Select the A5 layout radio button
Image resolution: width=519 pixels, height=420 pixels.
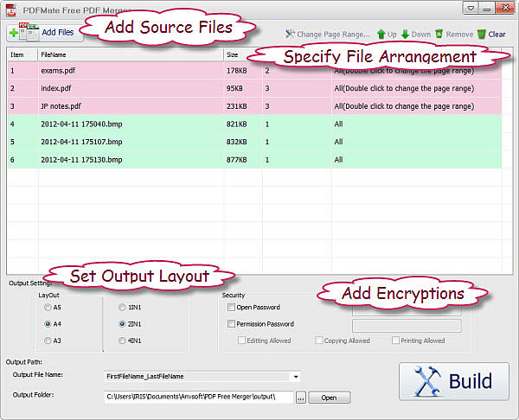[48, 306]
